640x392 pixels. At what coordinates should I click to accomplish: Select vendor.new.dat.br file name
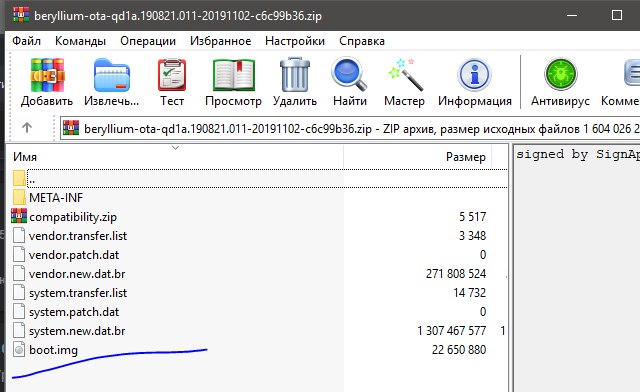pyautogui.click(x=77, y=274)
